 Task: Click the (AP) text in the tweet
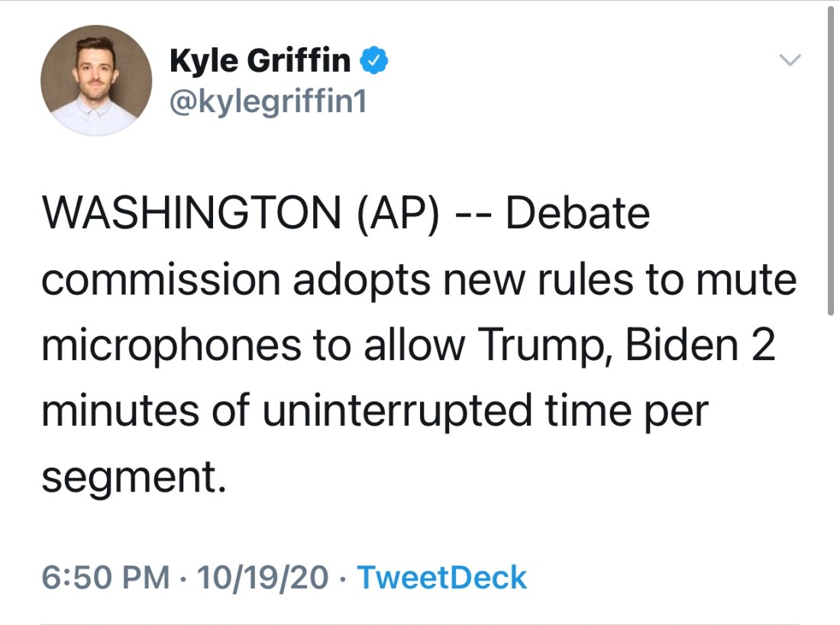[397, 214]
